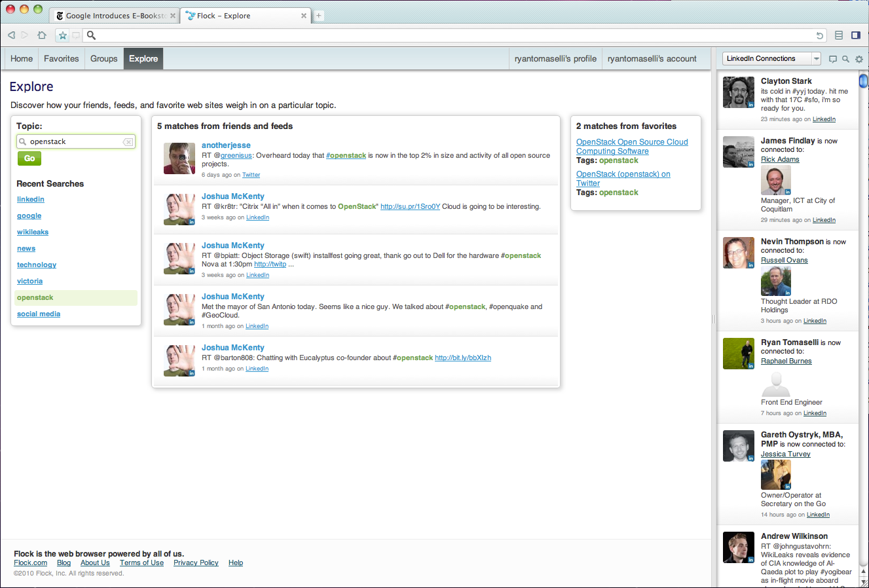Click anotherjesse's profile photo thumbnail
This screenshot has height=588, width=869.
[179, 158]
